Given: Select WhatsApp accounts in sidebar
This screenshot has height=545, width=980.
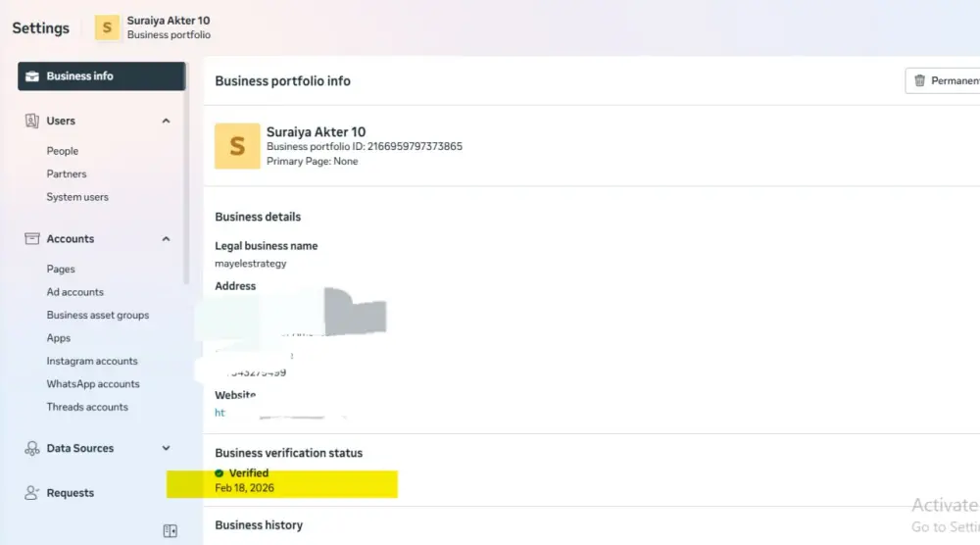Looking at the screenshot, I should pos(93,384).
